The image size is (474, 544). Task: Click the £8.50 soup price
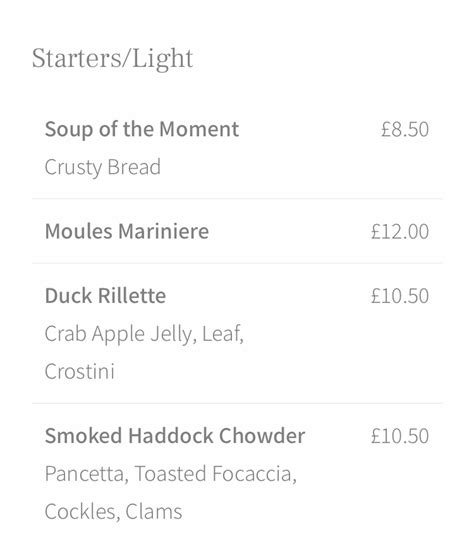405,129
